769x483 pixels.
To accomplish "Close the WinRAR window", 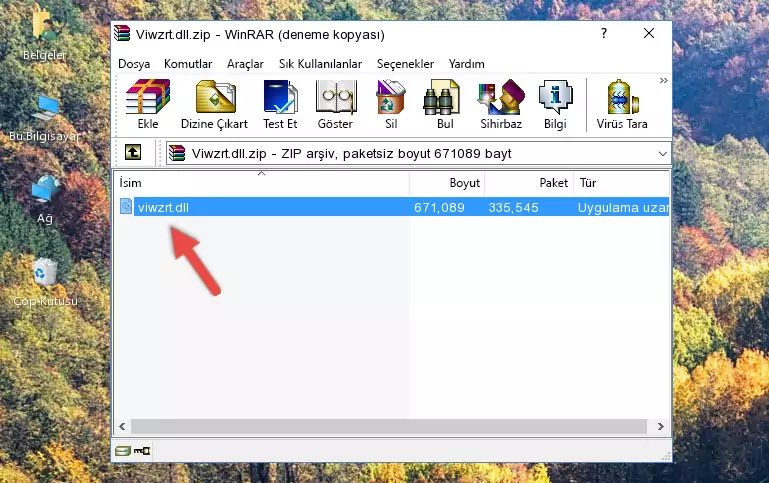I will 649,33.
